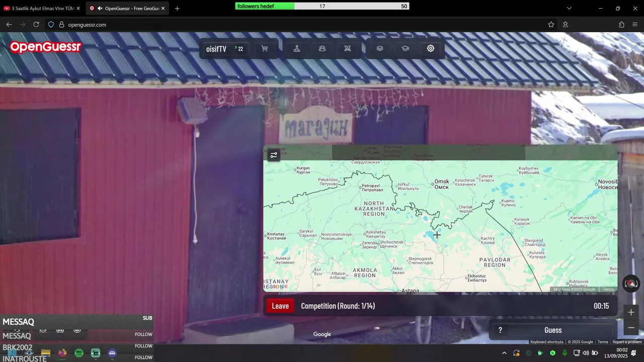Open the notifications bell icon

click(634, 353)
